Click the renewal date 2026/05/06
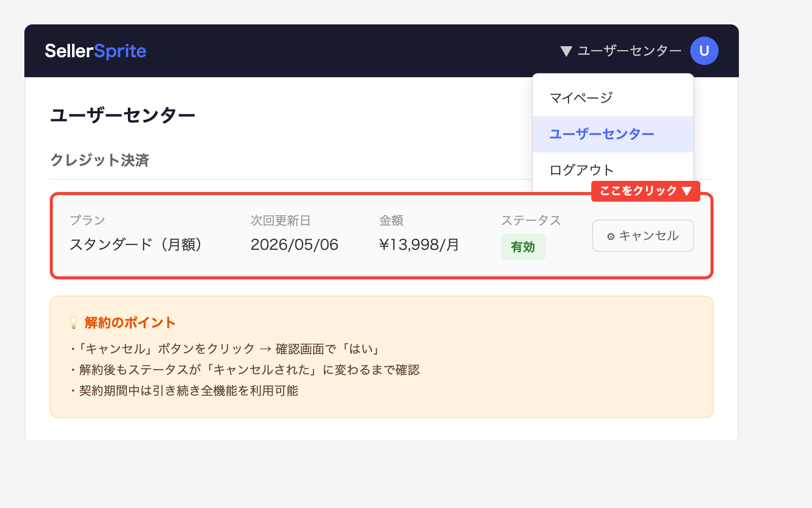This screenshot has height=508, width=812. [294, 245]
